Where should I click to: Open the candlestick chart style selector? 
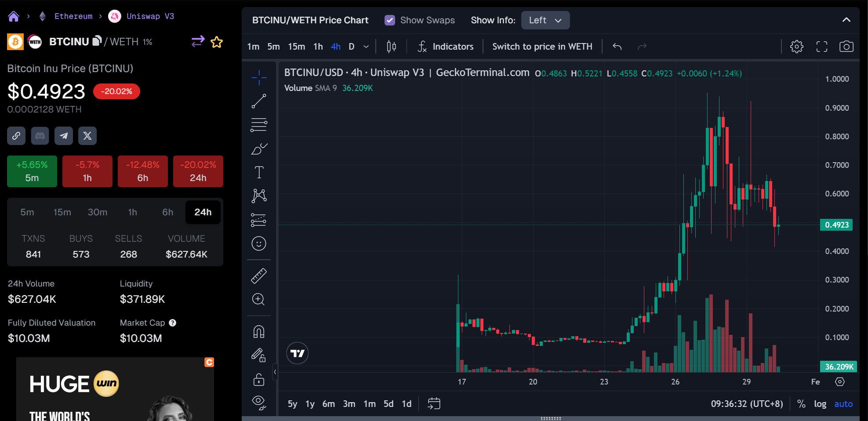click(x=392, y=47)
